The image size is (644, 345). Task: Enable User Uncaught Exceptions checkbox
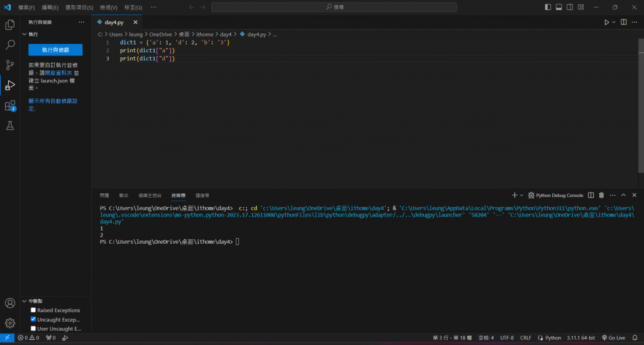(x=33, y=328)
